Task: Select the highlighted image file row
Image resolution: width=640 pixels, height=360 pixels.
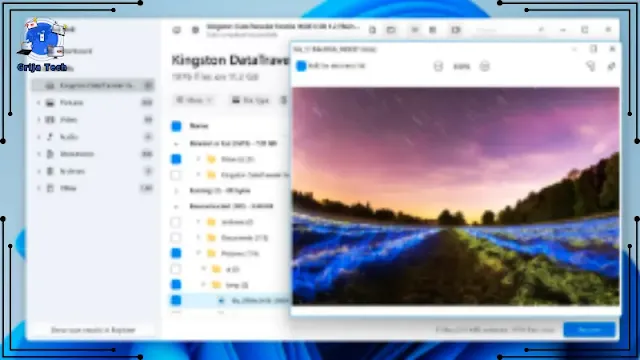Action: tap(230, 300)
